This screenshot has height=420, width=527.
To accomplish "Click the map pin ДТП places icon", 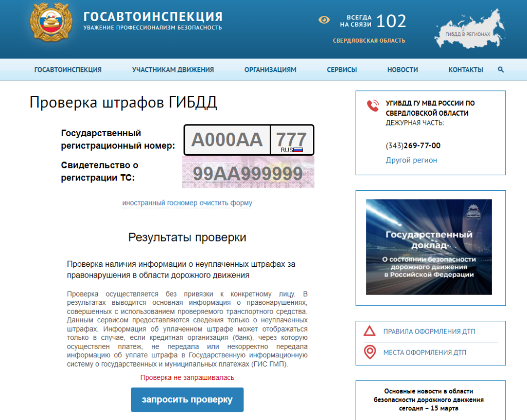I will pyautogui.click(x=370, y=353).
